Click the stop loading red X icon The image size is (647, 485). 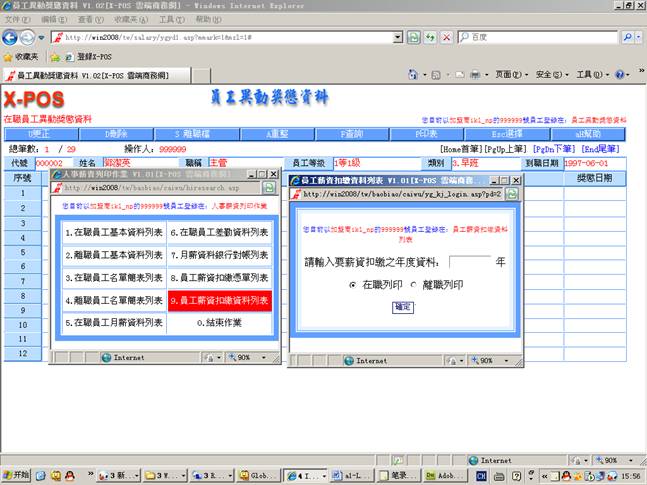coord(446,37)
